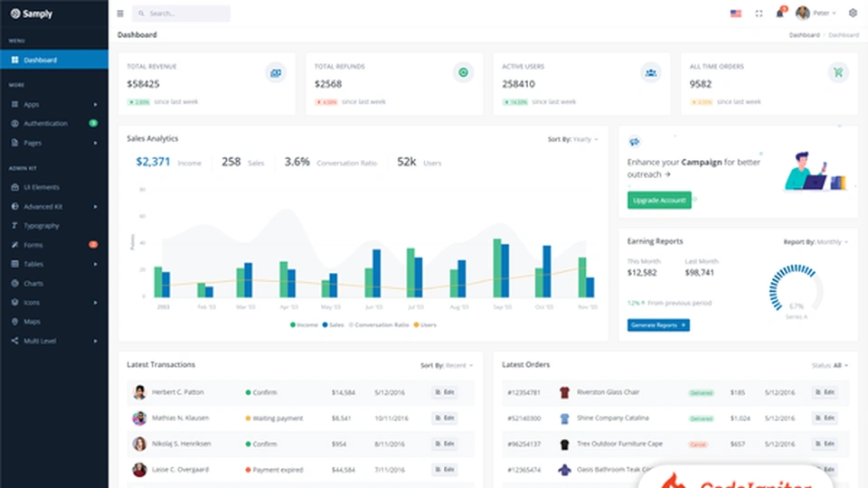Click the All Time Orders cart icon
Viewport: 868px width, 488px height.
coord(838,73)
